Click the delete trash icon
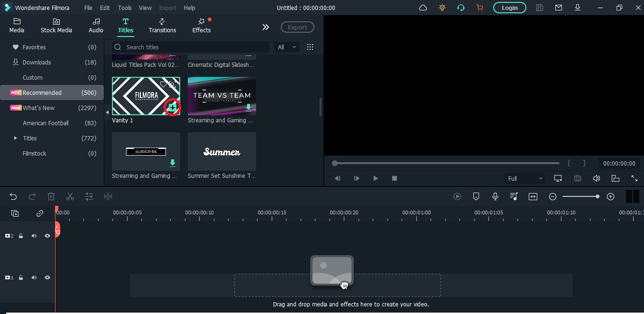 coord(51,196)
